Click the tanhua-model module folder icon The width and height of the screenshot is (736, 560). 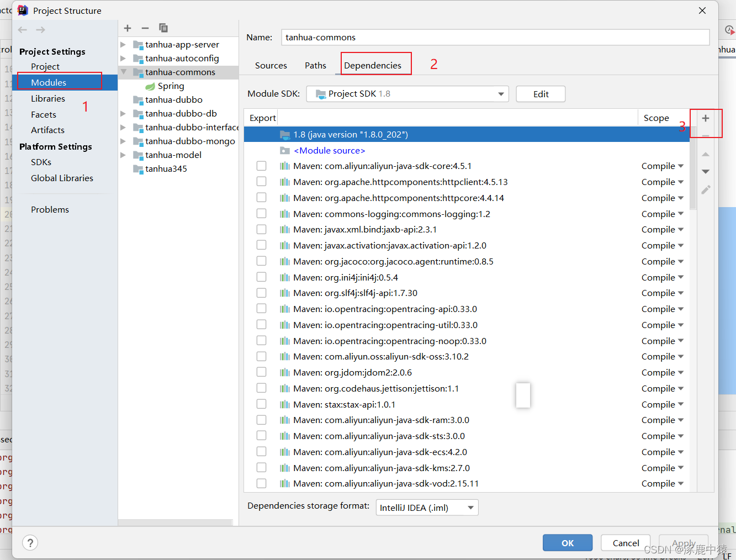138,155
